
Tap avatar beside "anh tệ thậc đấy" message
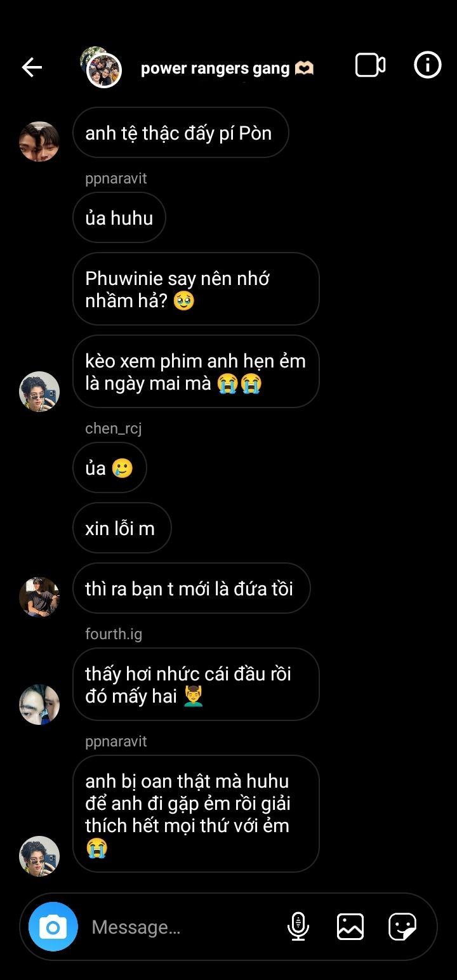click(x=39, y=142)
